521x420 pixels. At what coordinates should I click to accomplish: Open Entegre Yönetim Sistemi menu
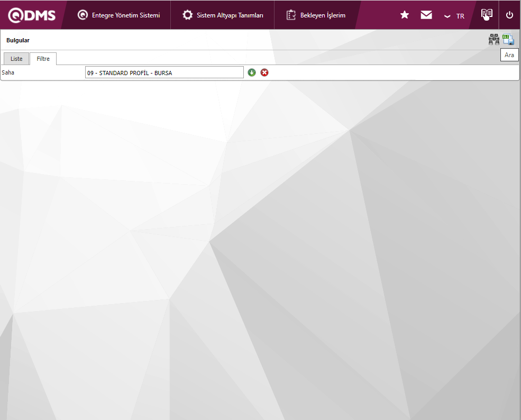tap(118, 15)
